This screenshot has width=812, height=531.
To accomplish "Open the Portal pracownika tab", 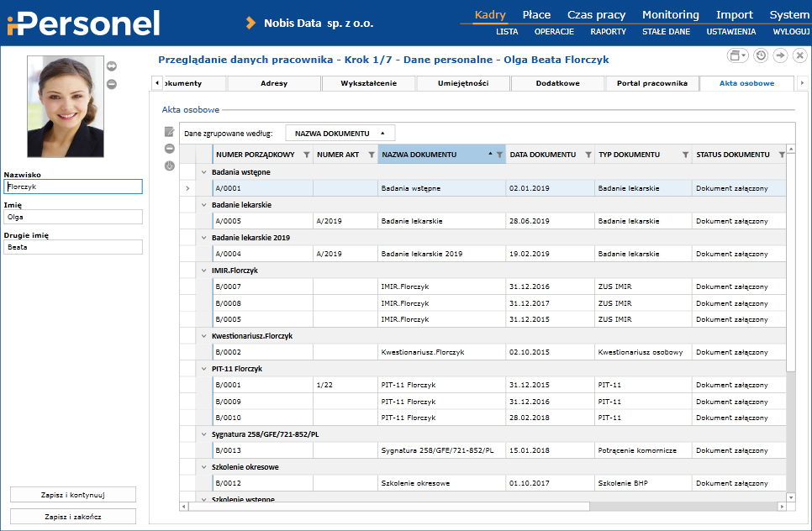I will (x=651, y=83).
